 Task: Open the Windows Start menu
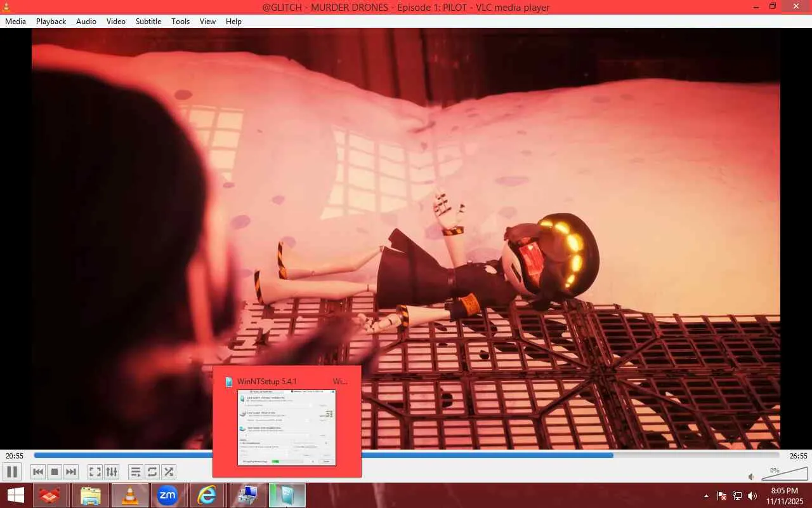click(x=16, y=495)
